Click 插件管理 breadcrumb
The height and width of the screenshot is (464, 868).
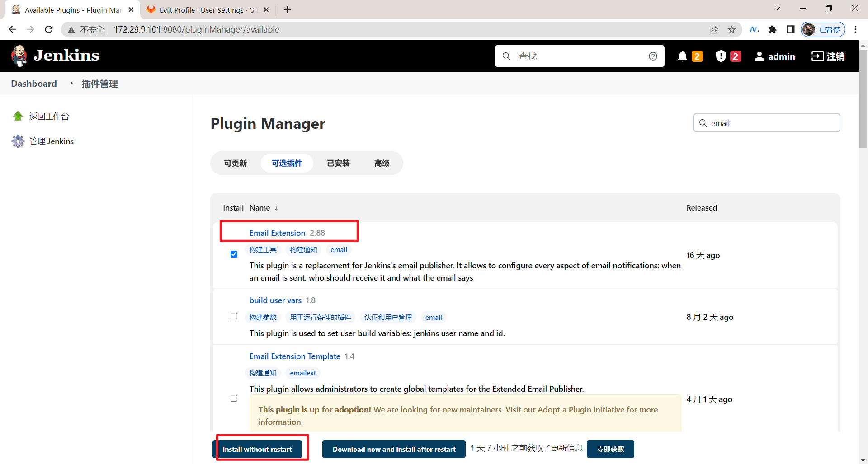pyautogui.click(x=99, y=84)
